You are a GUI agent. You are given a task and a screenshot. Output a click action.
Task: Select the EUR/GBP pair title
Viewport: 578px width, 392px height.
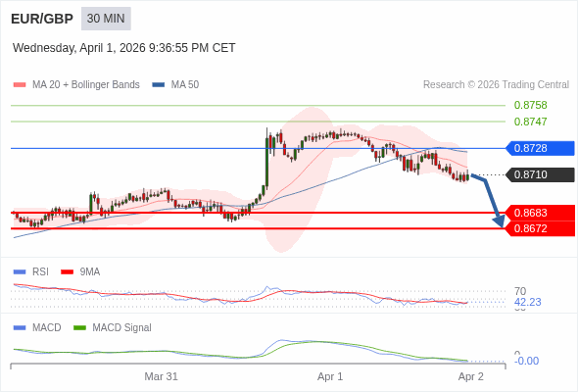42,19
